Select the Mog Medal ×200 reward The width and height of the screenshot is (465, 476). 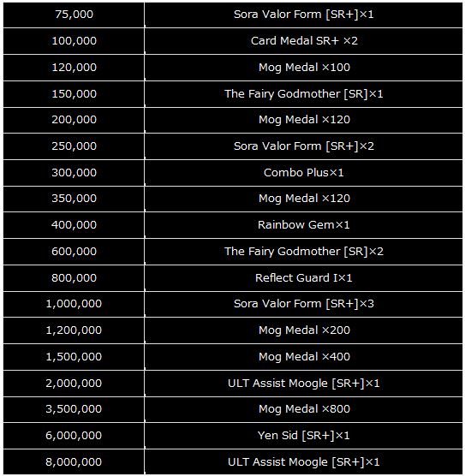click(304, 330)
